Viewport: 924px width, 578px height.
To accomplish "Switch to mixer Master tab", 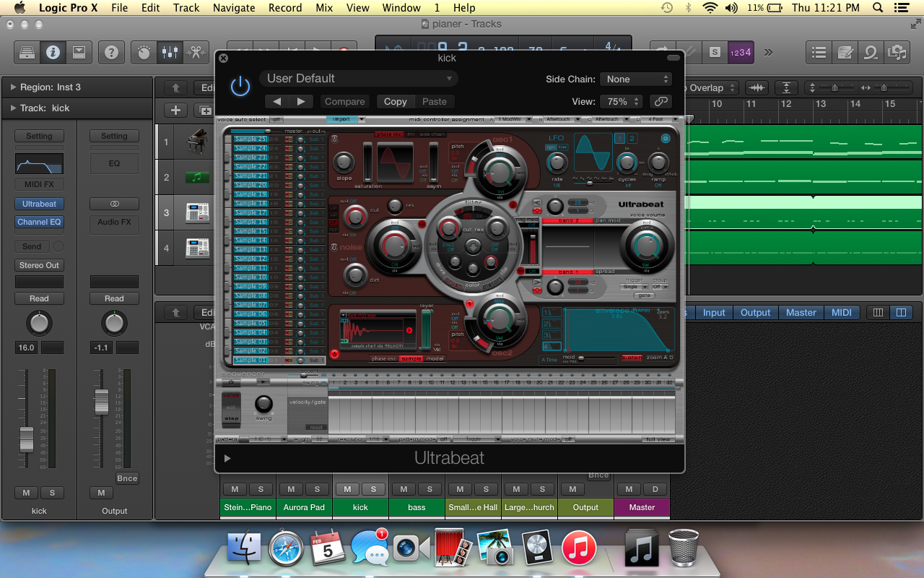I will tap(801, 312).
